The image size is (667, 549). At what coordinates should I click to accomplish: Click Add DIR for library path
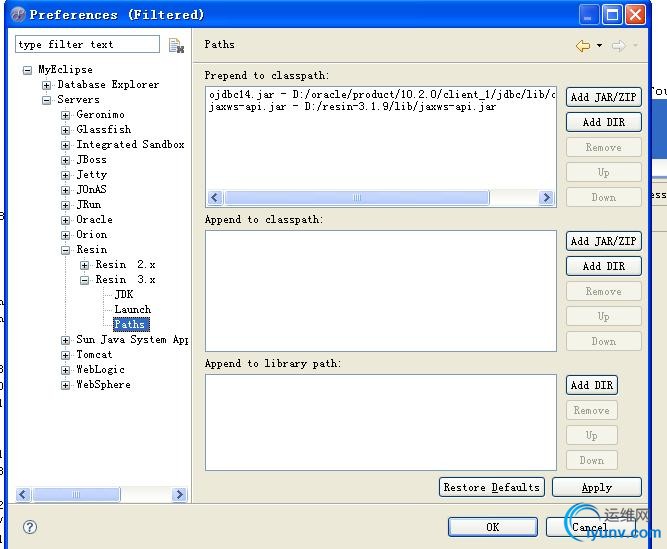click(x=592, y=385)
